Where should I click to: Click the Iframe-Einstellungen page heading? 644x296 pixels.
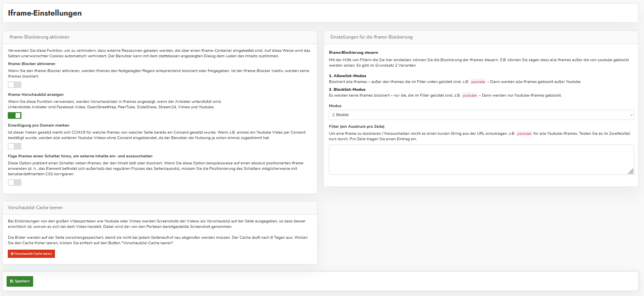(x=45, y=13)
